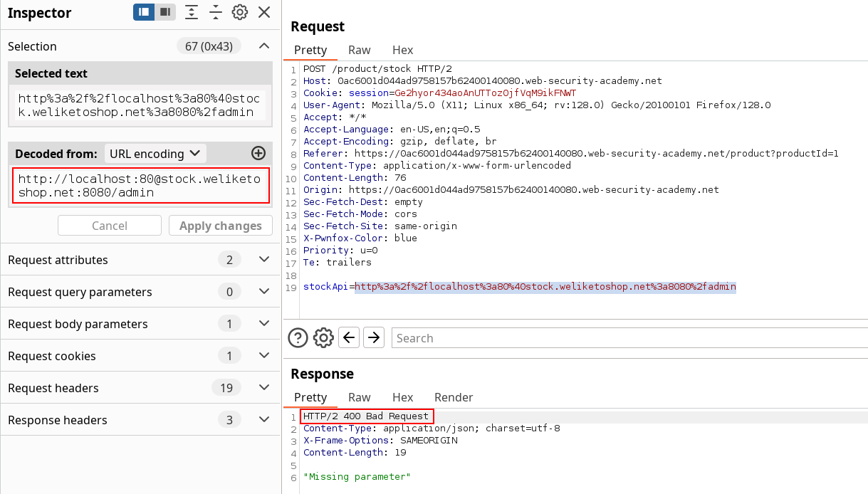Collapse the Selection section chevron
The width and height of the screenshot is (868, 494).
(x=263, y=46)
